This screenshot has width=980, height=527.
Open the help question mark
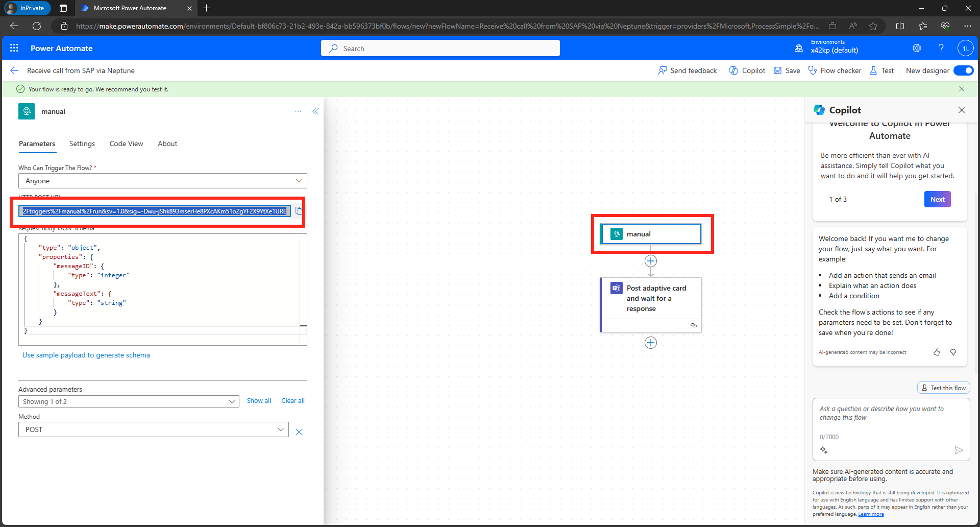[x=941, y=48]
